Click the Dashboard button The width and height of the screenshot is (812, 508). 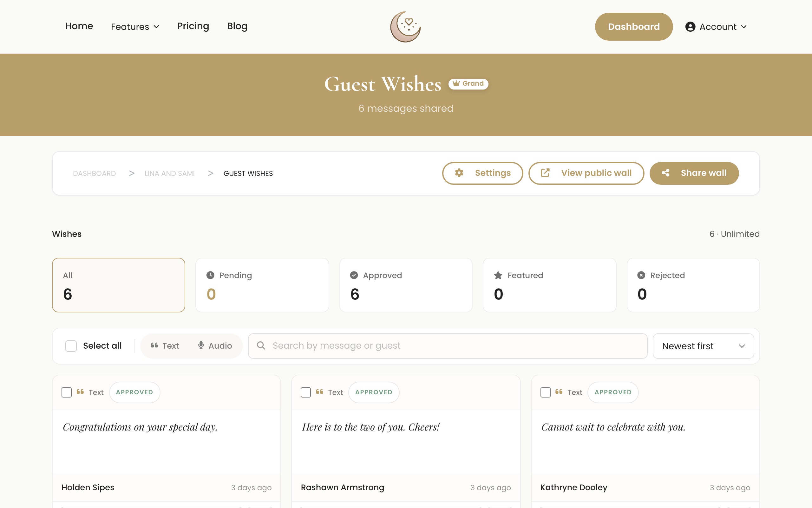pyautogui.click(x=633, y=27)
